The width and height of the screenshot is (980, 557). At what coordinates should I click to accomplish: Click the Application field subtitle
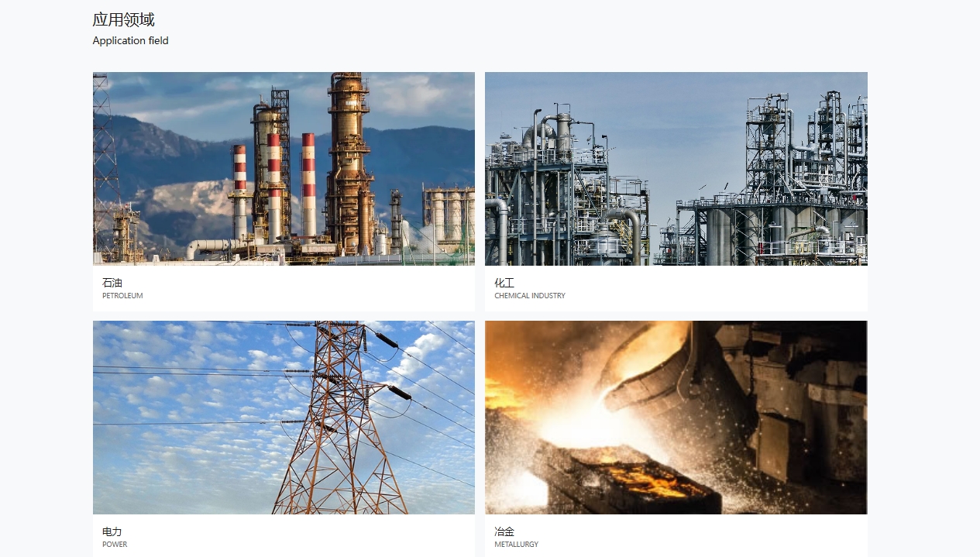click(x=130, y=40)
